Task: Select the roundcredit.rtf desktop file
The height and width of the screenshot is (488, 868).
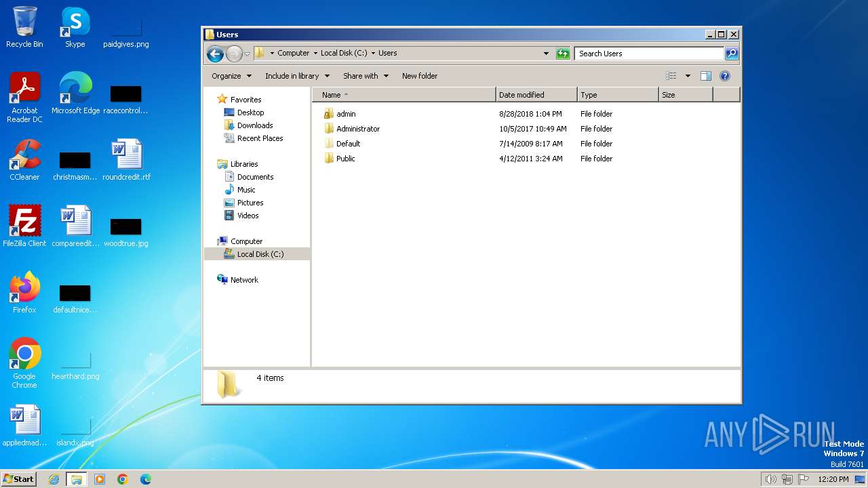Action: click(126, 160)
